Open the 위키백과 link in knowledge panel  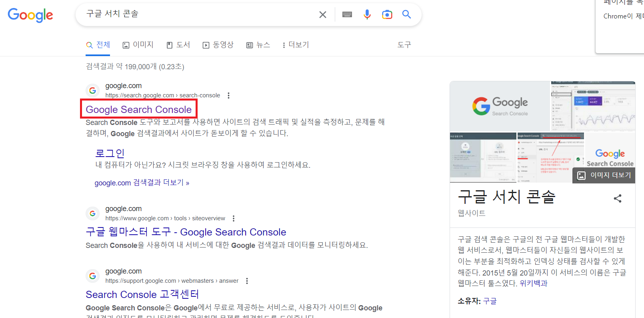533,283
